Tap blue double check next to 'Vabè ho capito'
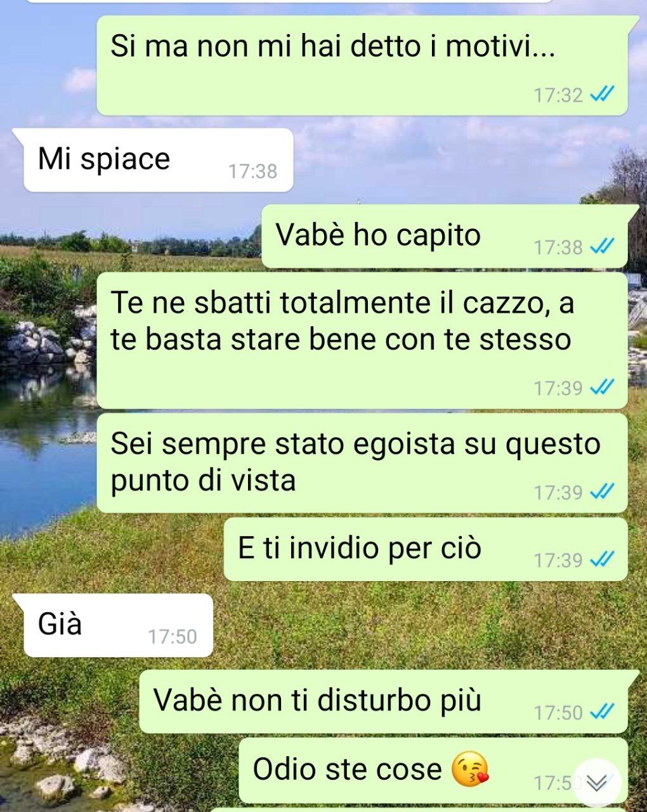647x812 pixels. click(601, 246)
